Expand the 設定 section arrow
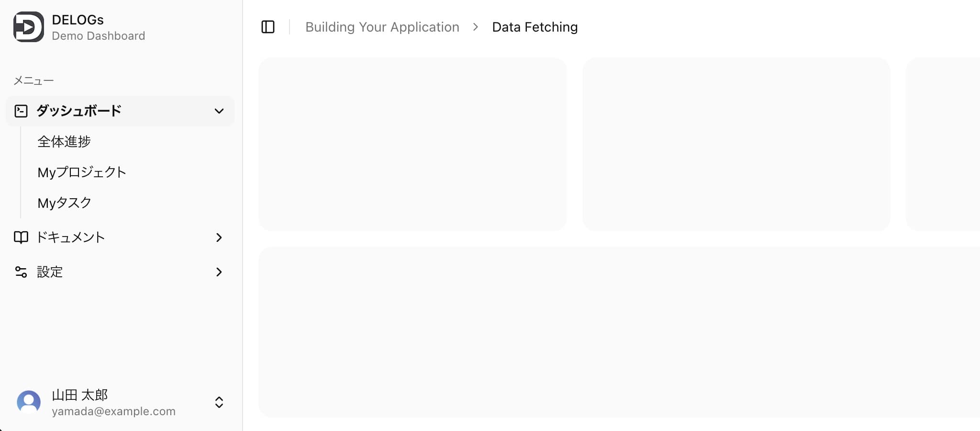This screenshot has width=980, height=431. pos(219,272)
